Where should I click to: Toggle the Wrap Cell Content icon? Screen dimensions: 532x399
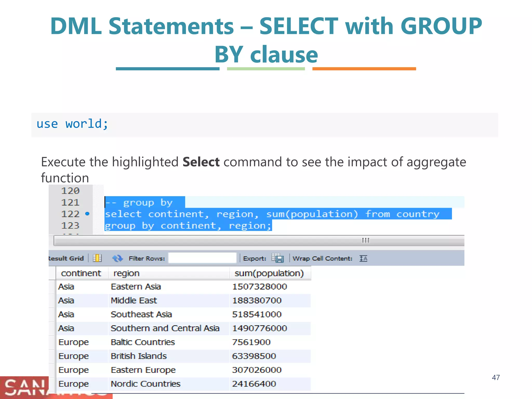(363, 258)
